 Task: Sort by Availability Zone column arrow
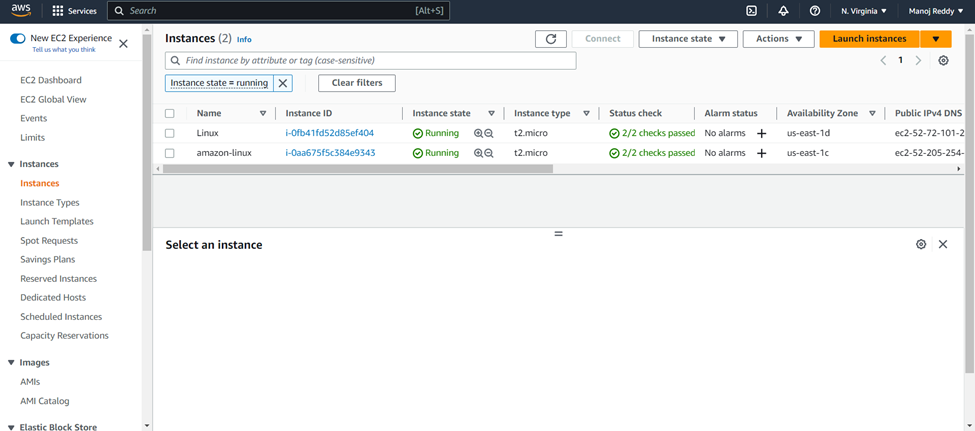click(x=872, y=113)
